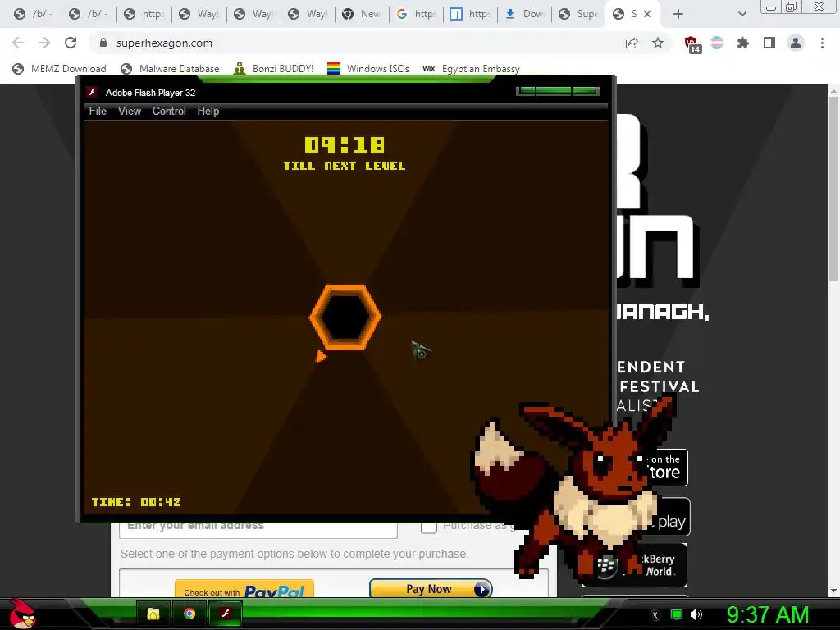
Task: Switch to the second /b/ tab
Action: click(x=89, y=14)
